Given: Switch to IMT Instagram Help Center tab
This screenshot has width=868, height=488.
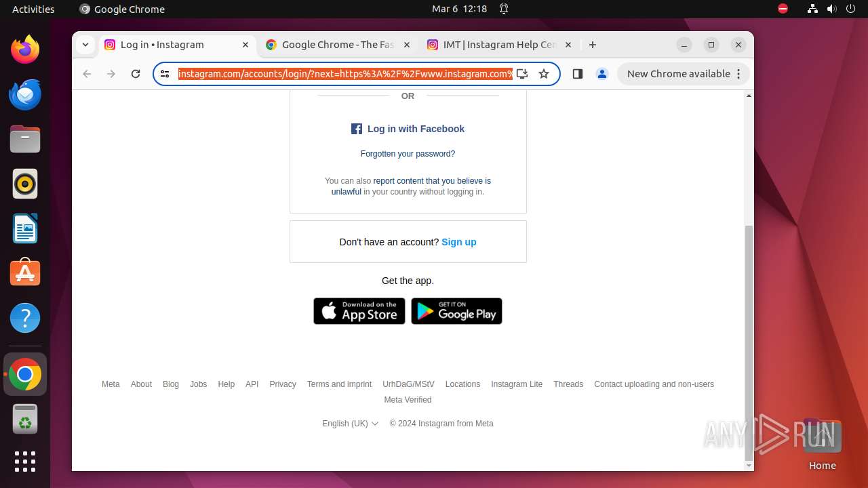Looking at the screenshot, I should tap(499, 45).
